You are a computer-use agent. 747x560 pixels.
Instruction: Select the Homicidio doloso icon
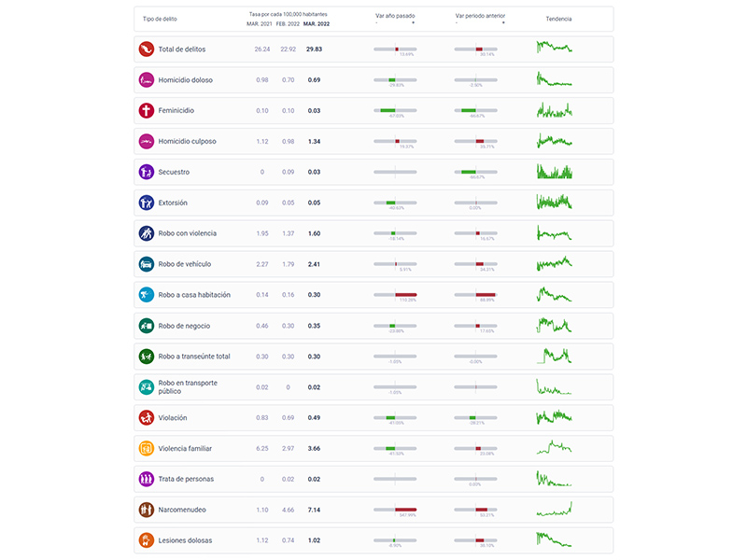(x=147, y=80)
